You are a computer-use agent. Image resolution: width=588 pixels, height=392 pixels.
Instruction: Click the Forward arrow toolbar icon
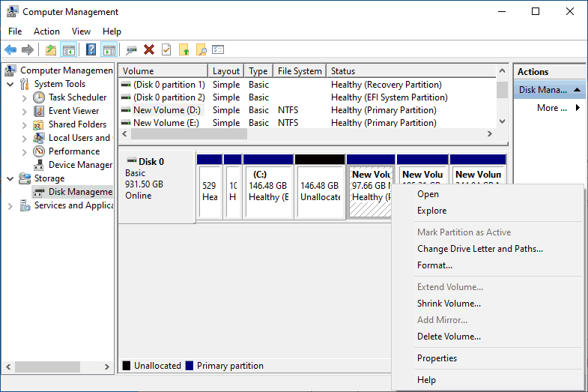(x=28, y=49)
